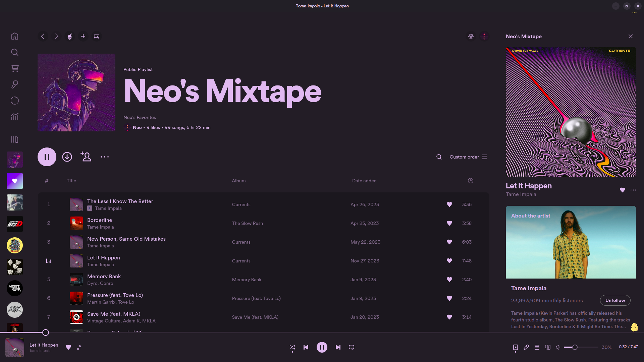Open the Home icon in sidebar

(x=14, y=36)
